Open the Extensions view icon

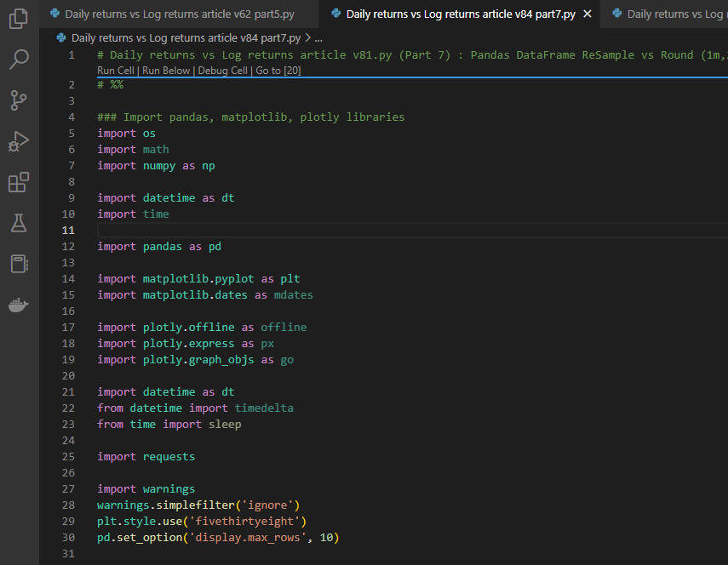coord(19,182)
